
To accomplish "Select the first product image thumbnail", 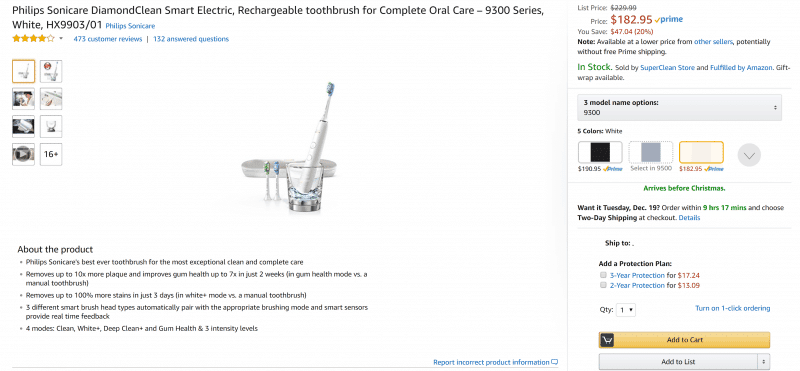I will coord(23,71).
